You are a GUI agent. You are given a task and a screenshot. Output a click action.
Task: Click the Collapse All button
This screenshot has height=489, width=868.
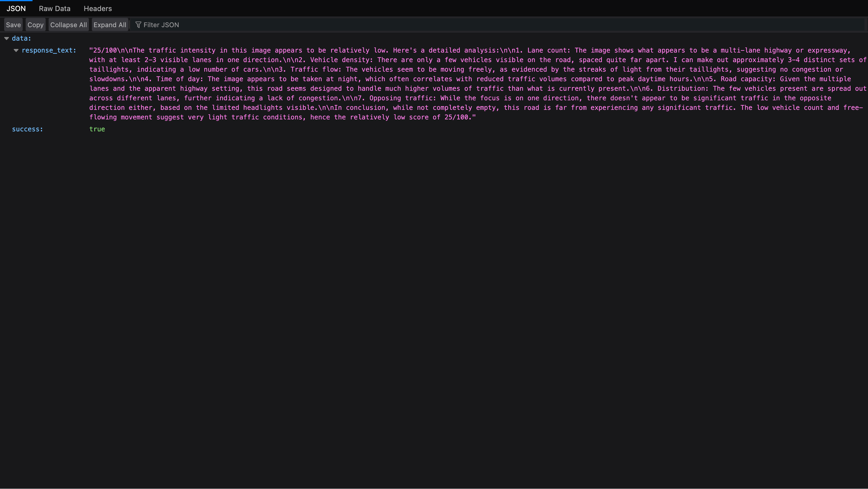coord(68,24)
